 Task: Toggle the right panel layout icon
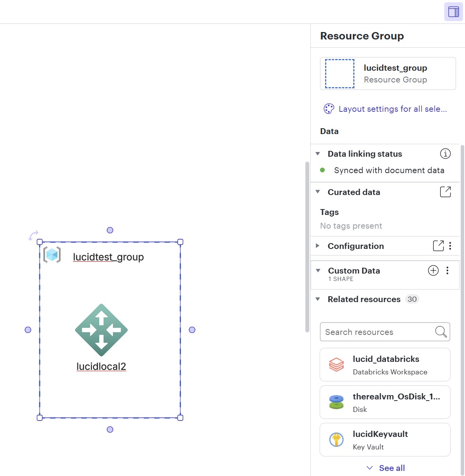coord(453,12)
